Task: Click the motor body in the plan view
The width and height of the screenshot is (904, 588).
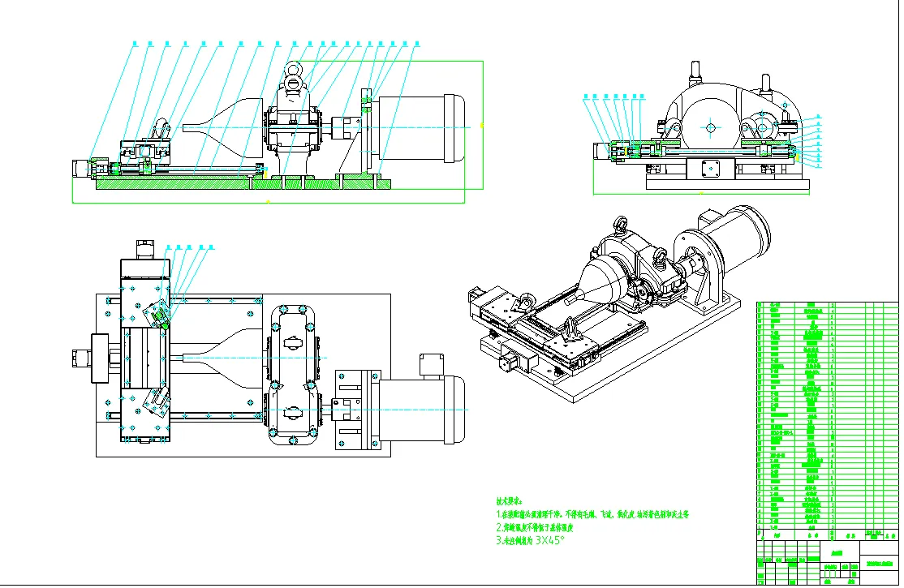Action: pyautogui.click(x=421, y=410)
